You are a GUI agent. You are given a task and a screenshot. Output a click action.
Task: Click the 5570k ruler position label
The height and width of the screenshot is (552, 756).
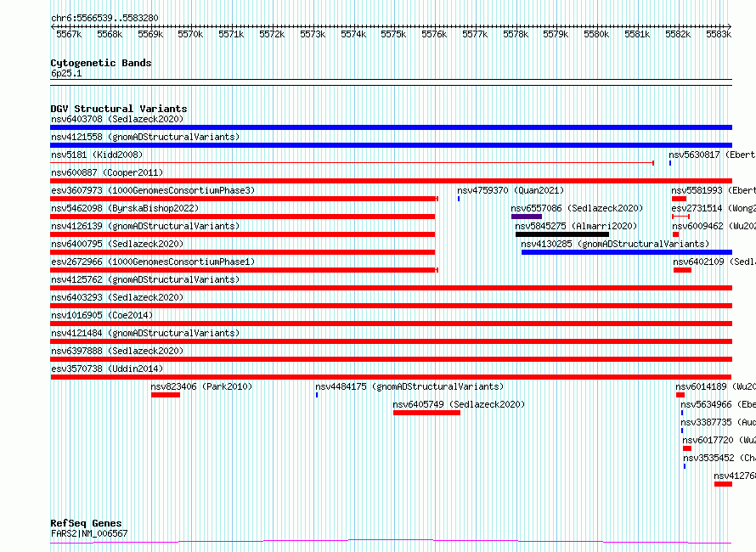click(190, 34)
